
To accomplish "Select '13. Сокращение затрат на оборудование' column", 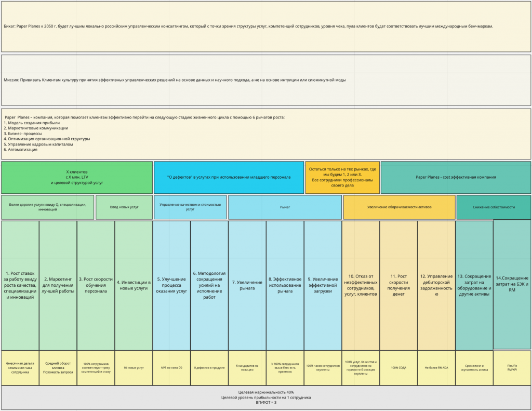I will click(474, 285).
